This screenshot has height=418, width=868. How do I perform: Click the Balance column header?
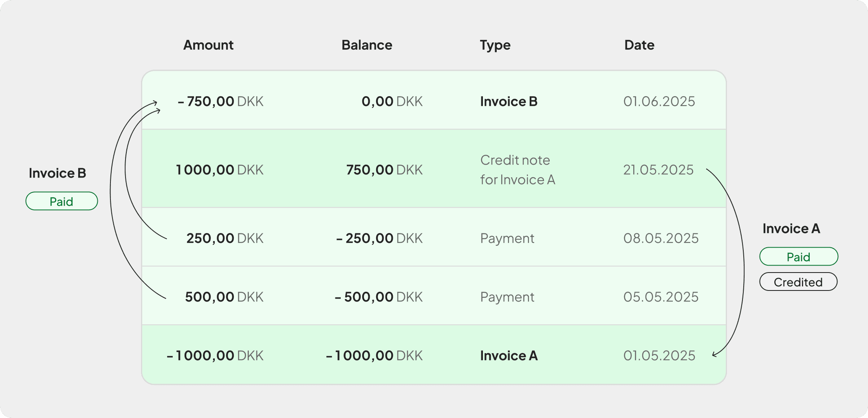pyautogui.click(x=367, y=45)
